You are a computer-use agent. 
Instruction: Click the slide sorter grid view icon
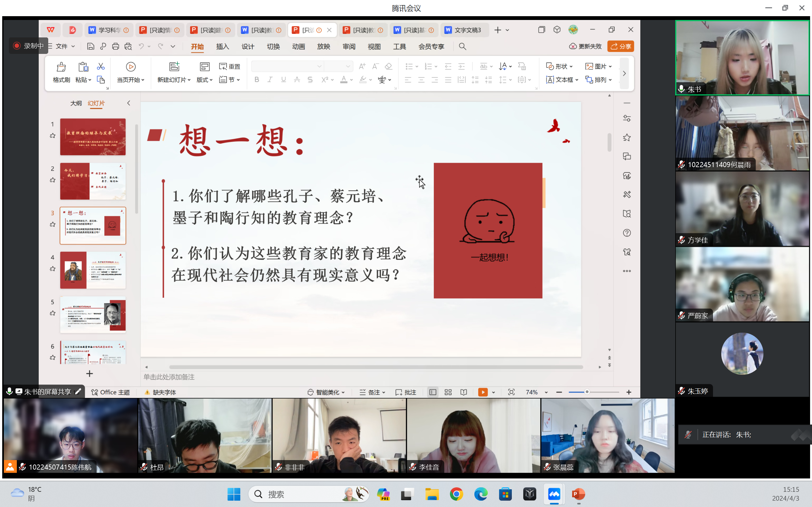click(x=448, y=392)
